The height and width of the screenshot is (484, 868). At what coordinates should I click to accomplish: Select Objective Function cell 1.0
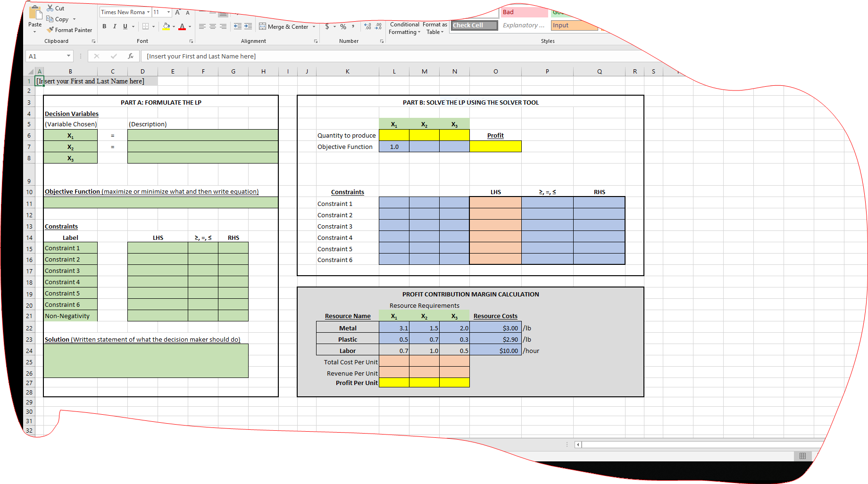tap(394, 147)
